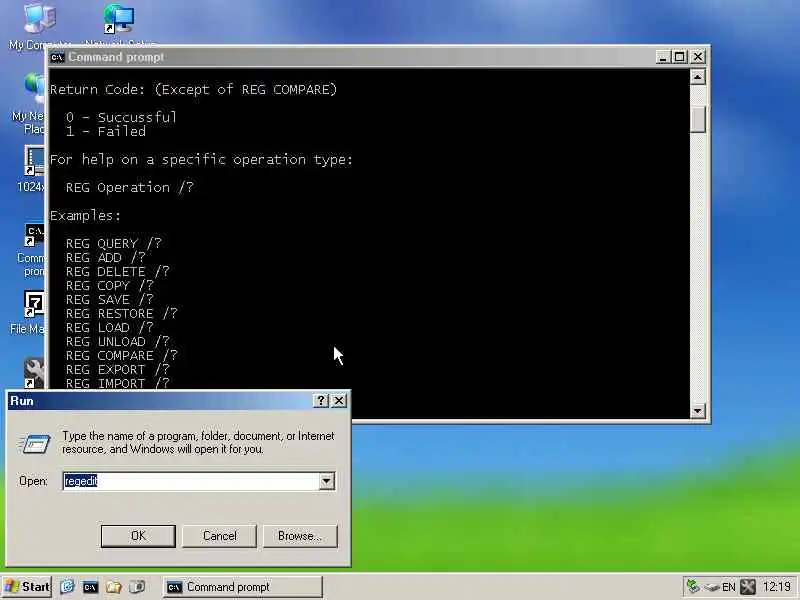This screenshot has width=800, height=600.
Task: Click the 'REG RESTORE /?' line
Action: (x=121, y=313)
